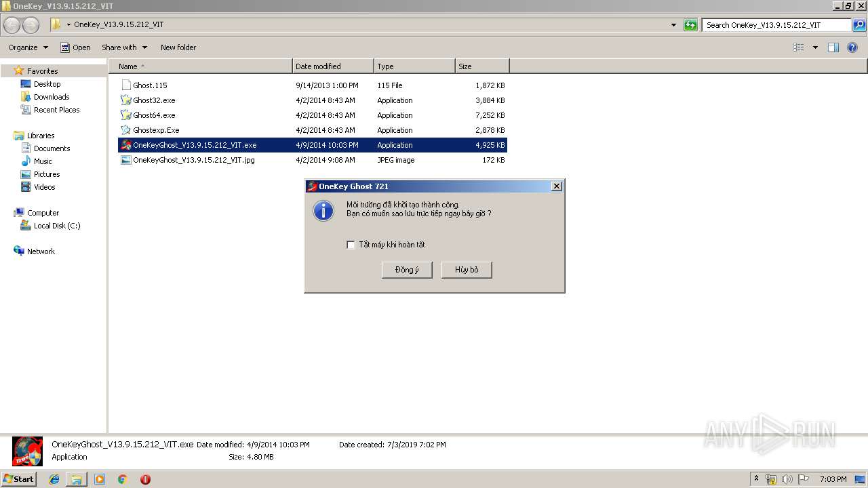
Task: Open Desktop in Favorites
Action: coord(47,84)
